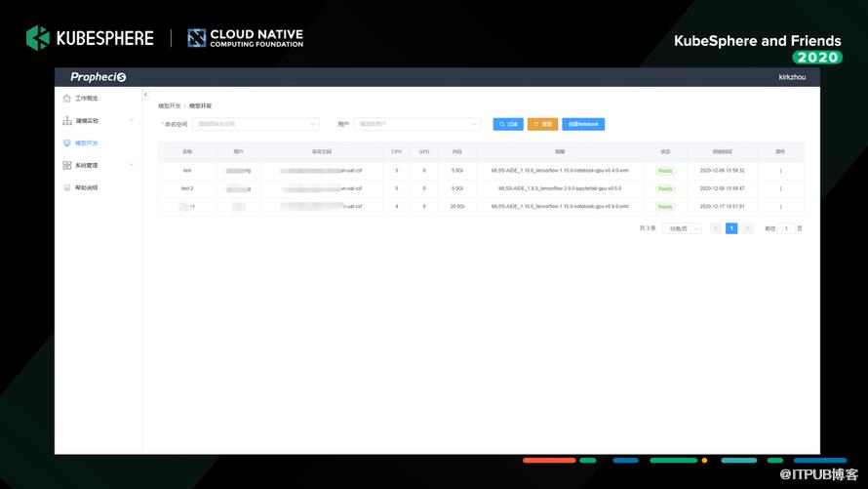Click the four-squares grid sidebar icon

67,165
